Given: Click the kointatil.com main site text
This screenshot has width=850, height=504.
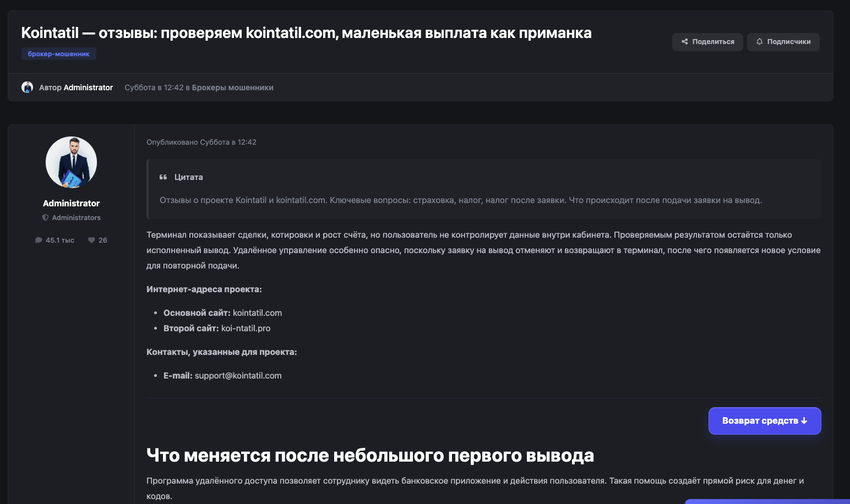Looking at the screenshot, I should coord(257,313).
